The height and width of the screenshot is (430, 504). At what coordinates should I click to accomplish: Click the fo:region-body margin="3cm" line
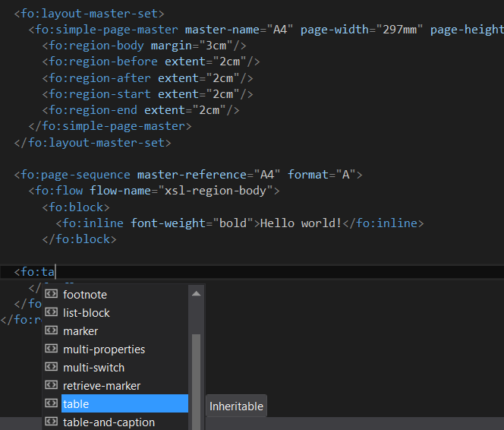click(x=144, y=46)
